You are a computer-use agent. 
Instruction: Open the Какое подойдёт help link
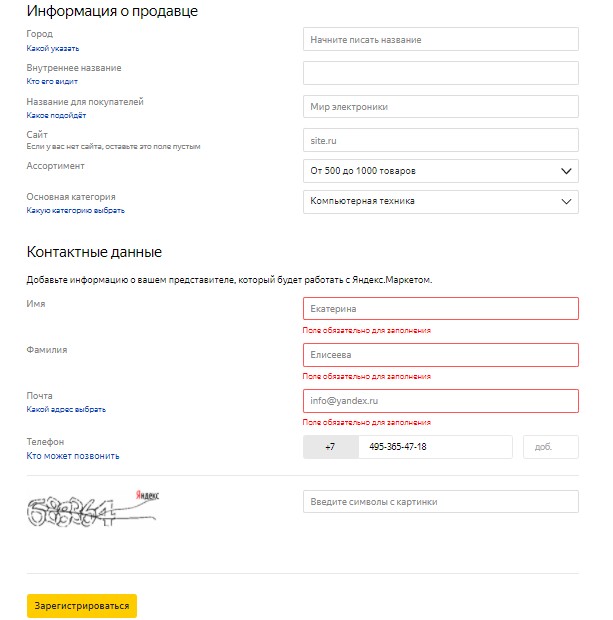[56, 115]
